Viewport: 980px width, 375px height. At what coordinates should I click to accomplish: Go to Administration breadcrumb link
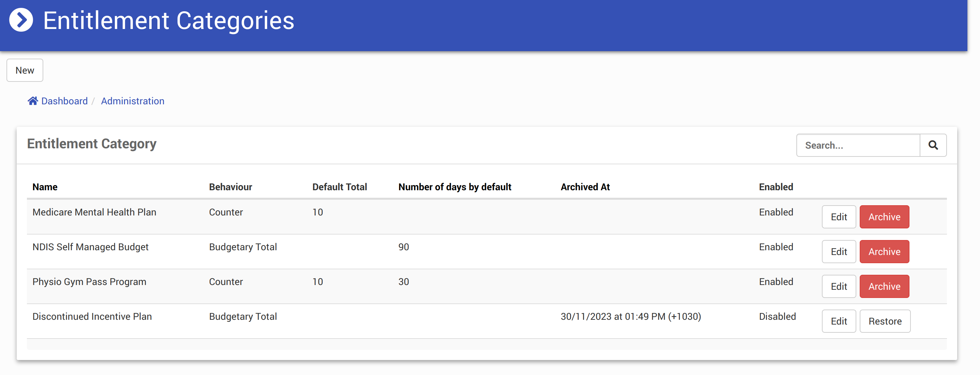point(133,101)
